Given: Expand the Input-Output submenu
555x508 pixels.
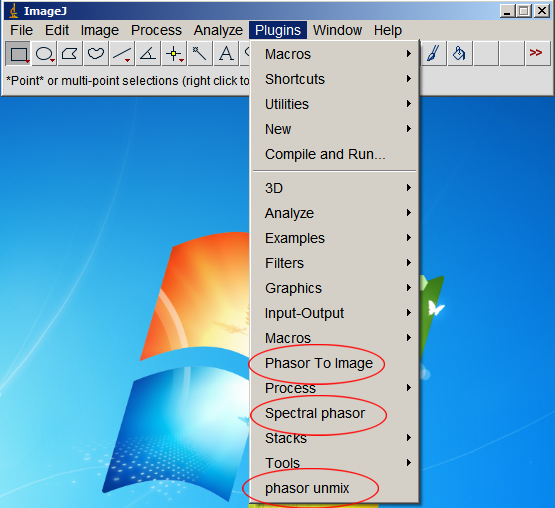Looking at the screenshot, I should (x=334, y=313).
